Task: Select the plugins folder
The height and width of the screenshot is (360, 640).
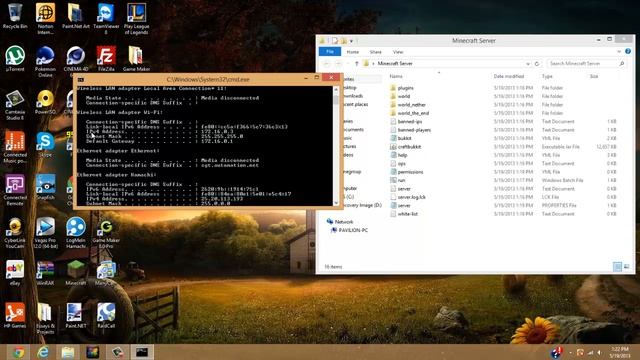Action: coord(405,88)
